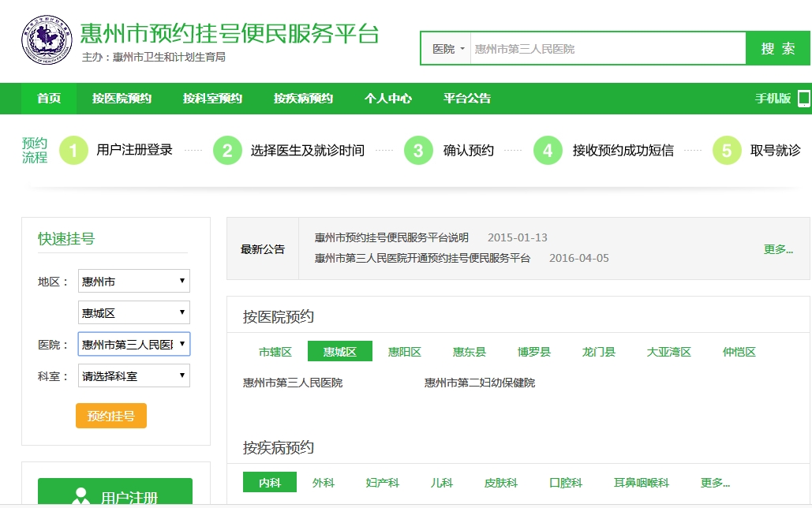The width and height of the screenshot is (812, 508).
Task: Expand the 惠州市 region dropdown
Action: click(x=133, y=282)
